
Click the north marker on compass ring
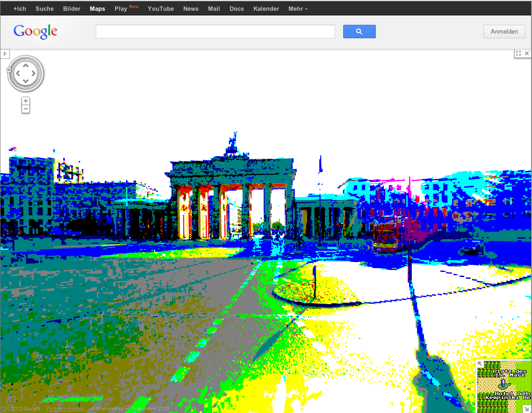tap(9, 70)
